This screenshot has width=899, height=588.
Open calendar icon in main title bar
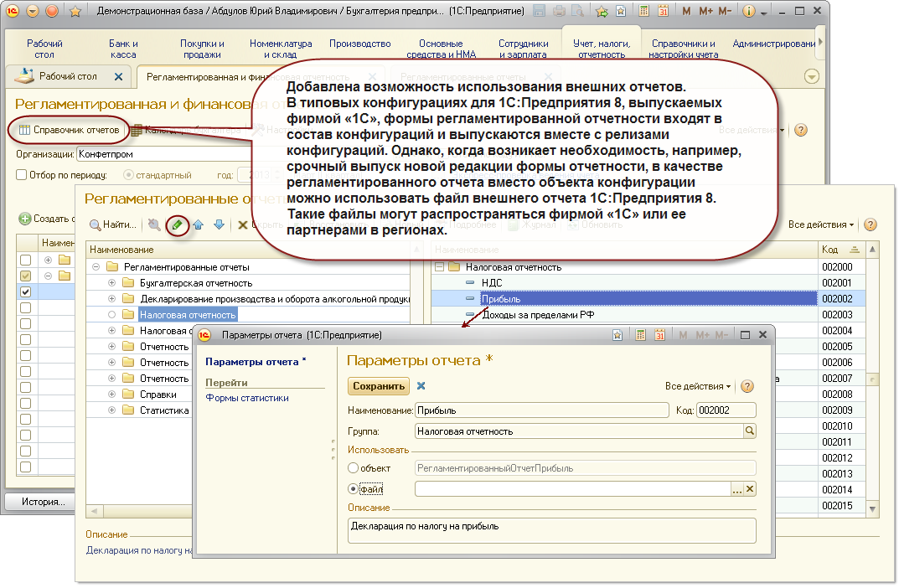coord(663,11)
